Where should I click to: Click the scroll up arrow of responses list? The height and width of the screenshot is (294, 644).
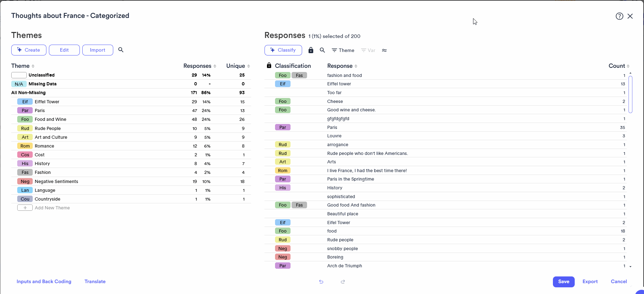pos(630,73)
